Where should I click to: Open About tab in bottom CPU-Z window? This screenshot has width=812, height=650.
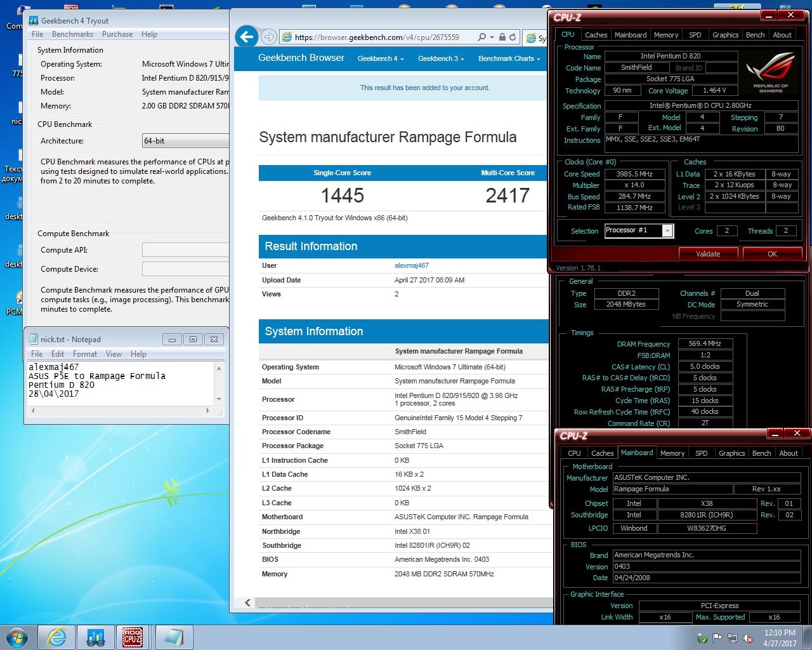pyautogui.click(x=789, y=453)
